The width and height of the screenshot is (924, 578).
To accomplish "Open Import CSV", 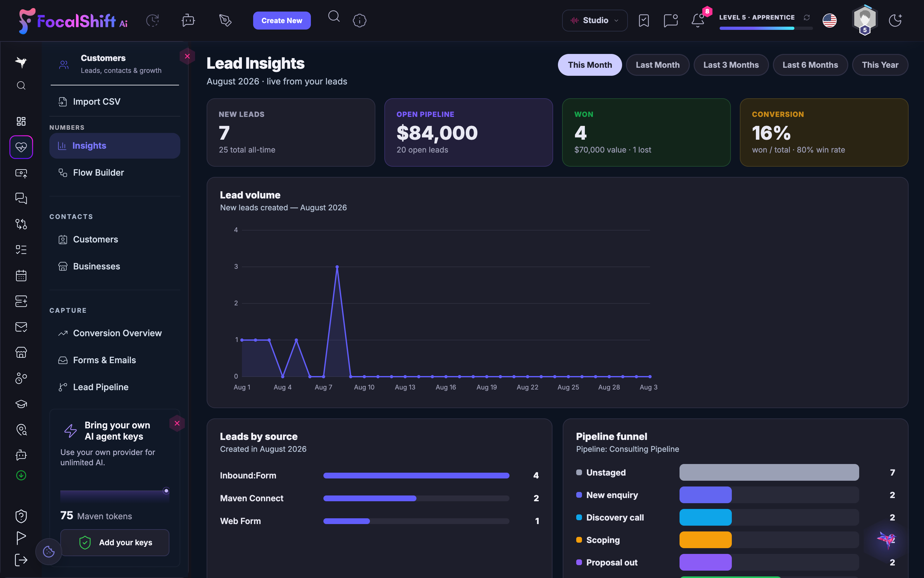I will [115, 102].
